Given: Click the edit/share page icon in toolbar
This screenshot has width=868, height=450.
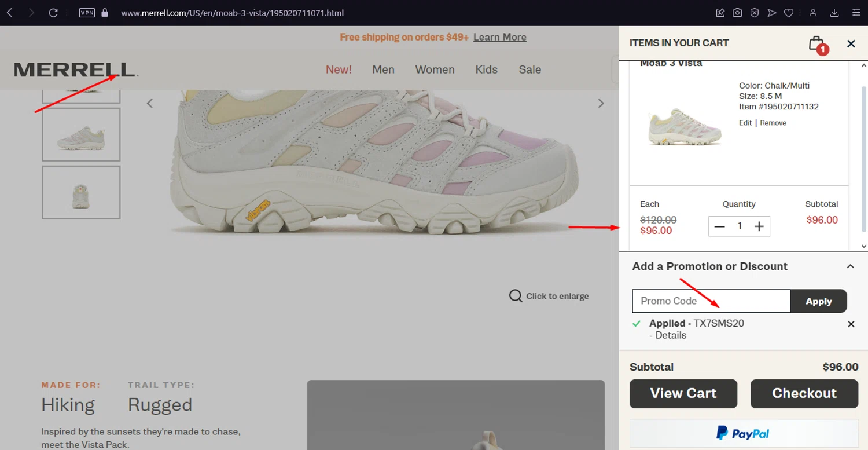Looking at the screenshot, I should (720, 13).
